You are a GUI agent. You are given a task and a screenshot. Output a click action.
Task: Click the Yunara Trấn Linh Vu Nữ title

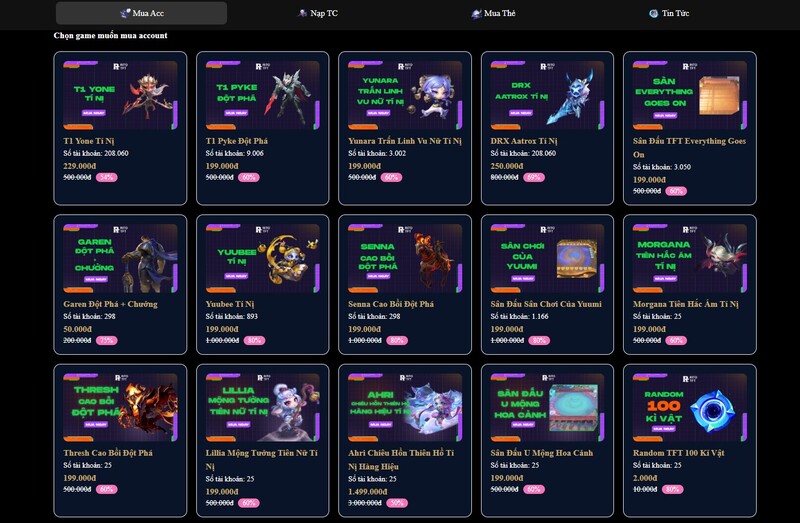(405, 141)
